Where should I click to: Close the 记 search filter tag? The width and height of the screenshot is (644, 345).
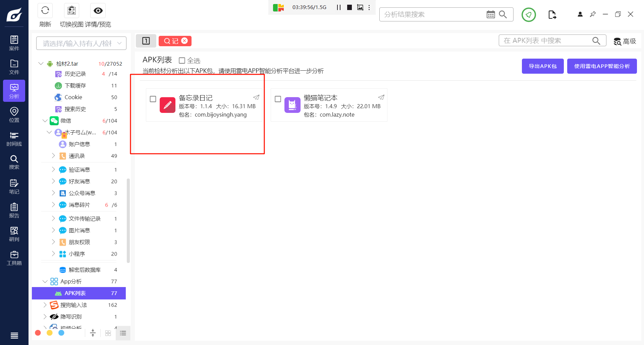click(x=184, y=41)
